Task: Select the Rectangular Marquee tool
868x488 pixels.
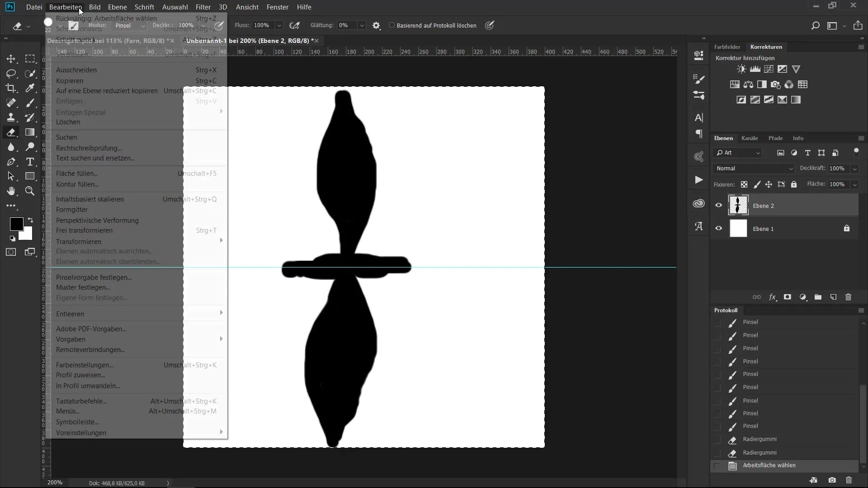Action: click(x=30, y=59)
